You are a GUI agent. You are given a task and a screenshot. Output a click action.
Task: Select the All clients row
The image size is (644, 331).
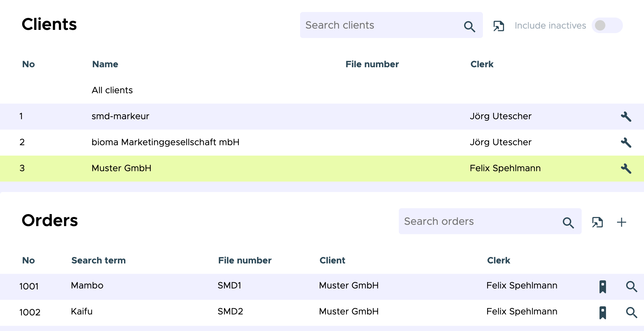click(112, 90)
